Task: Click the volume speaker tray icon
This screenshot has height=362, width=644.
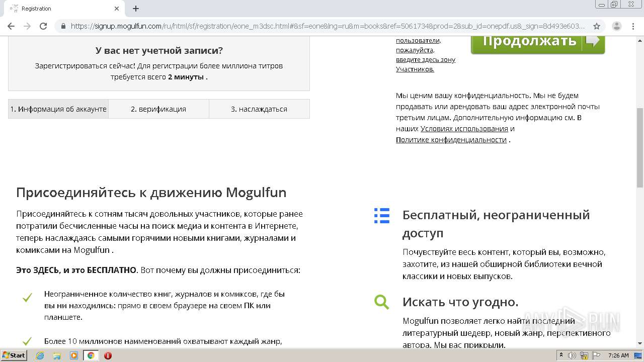Action: pos(572,355)
